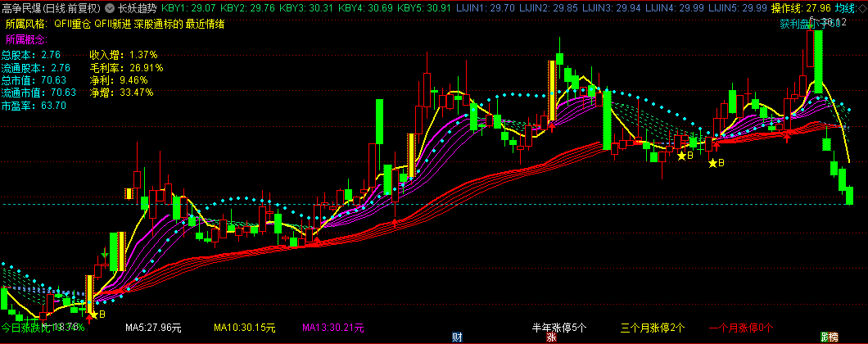
Task: Select the LIJIN2: 29.85 indicator value
Action: click(x=549, y=9)
